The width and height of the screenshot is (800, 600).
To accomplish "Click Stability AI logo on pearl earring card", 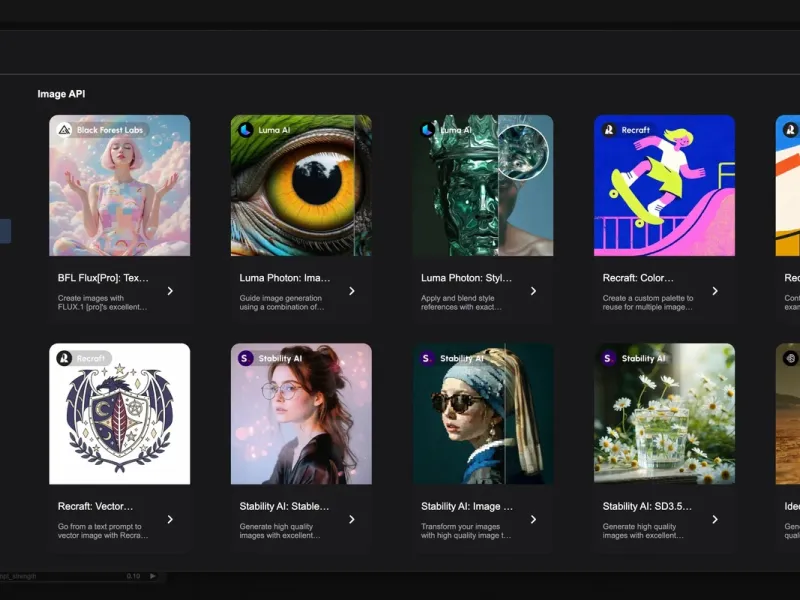I will tap(428, 358).
